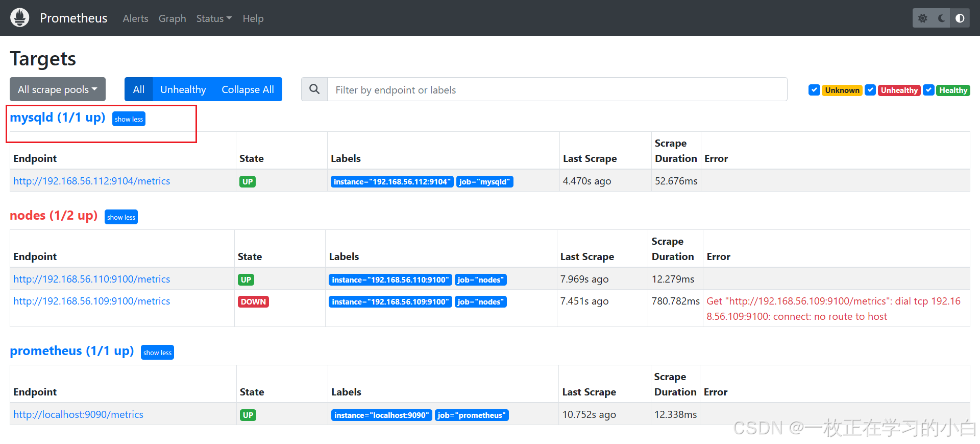Viewport: 980px width, 444px height.
Task: Click the job="mysqld" label
Action: point(484,181)
